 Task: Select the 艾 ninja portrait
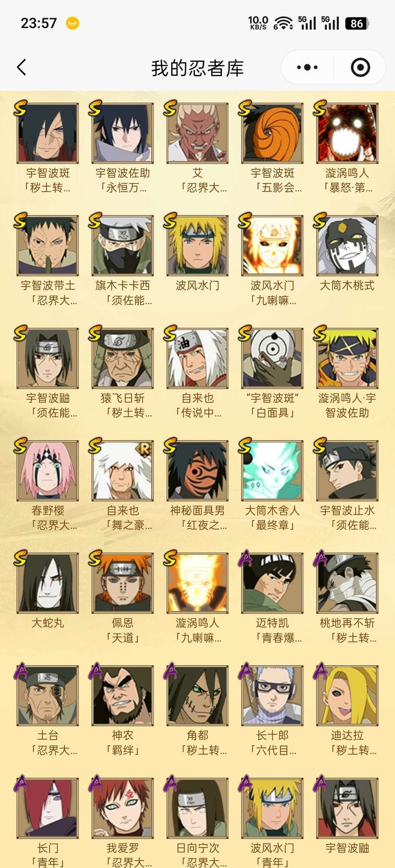coord(197,133)
